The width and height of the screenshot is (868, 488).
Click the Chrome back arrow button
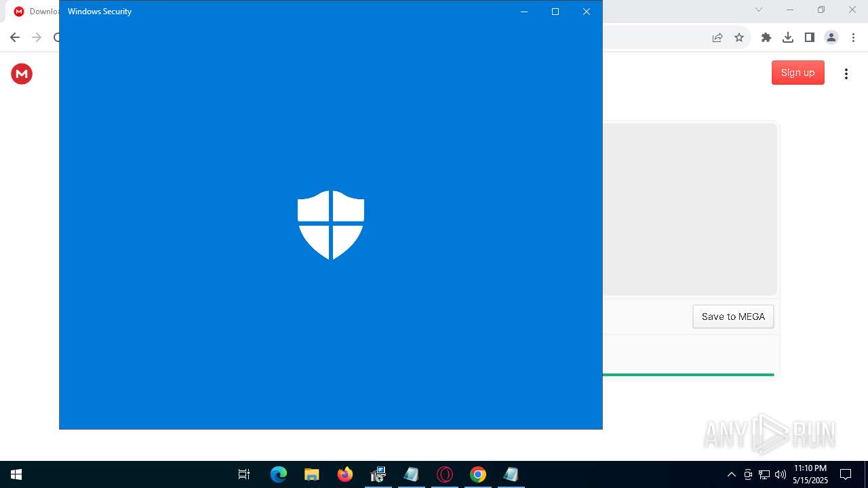15,37
